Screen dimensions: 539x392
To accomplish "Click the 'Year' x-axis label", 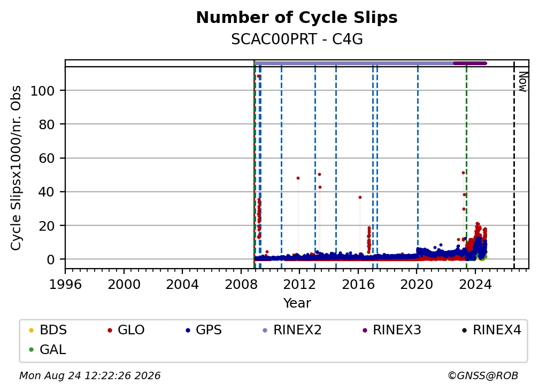I will point(297,303).
